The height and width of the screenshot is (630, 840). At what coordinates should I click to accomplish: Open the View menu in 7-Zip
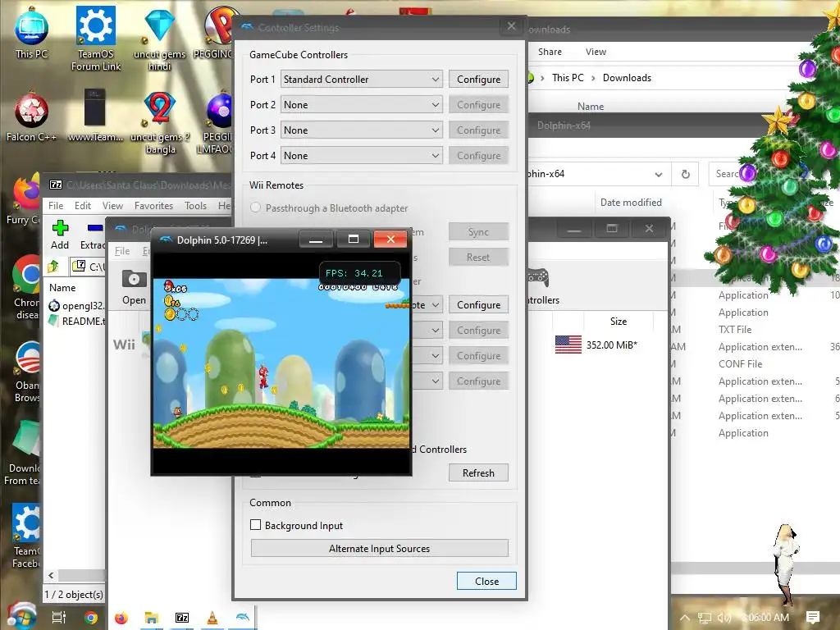(x=112, y=206)
